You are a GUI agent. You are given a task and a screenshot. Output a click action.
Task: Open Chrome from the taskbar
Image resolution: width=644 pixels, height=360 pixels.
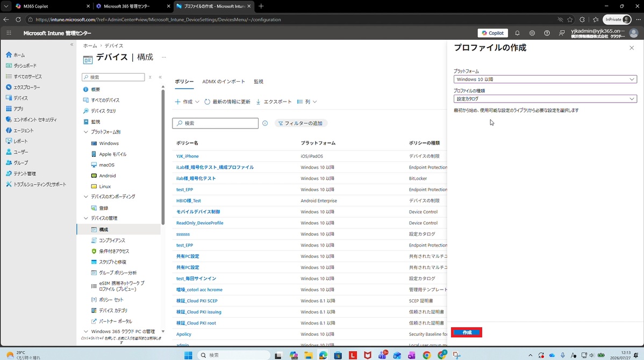click(x=427, y=355)
